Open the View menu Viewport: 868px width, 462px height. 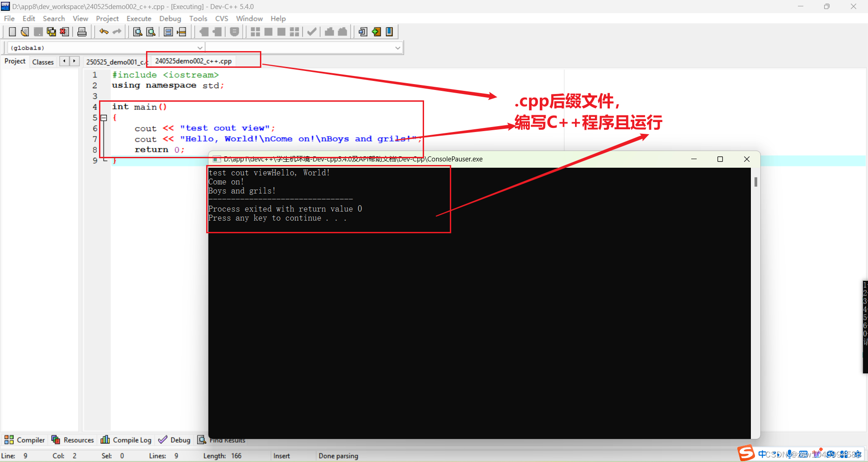coord(80,19)
